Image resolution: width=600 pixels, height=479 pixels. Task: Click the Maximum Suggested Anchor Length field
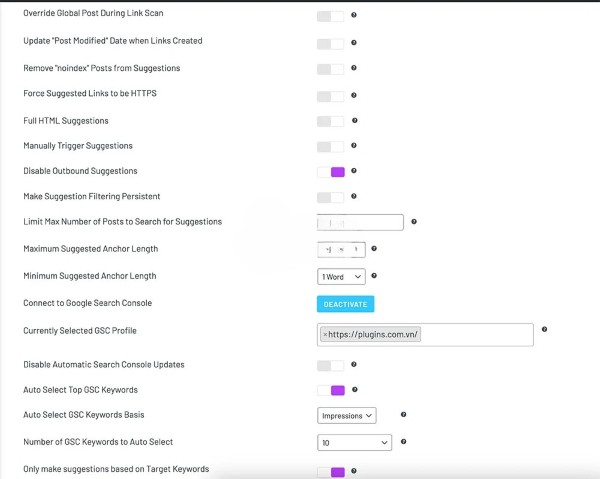(x=341, y=249)
